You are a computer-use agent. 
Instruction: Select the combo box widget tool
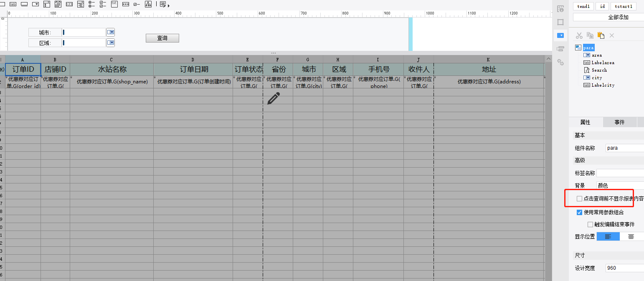pyautogui.click(x=35, y=4)
